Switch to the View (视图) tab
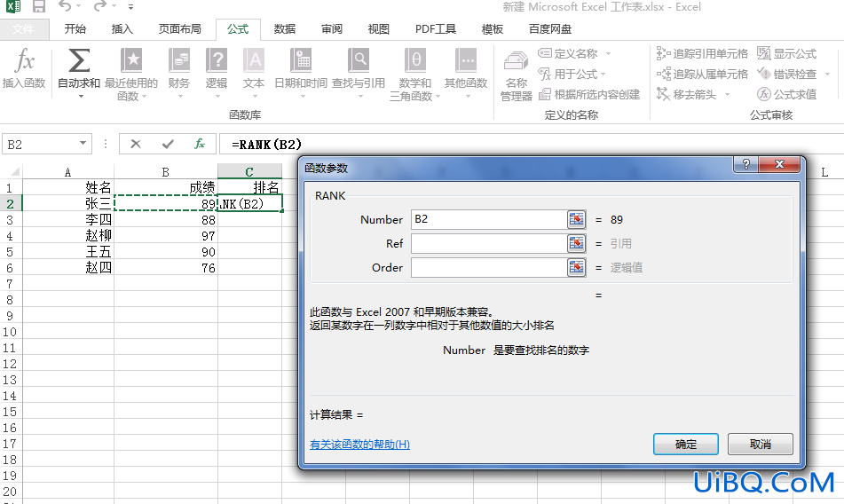The image size is (844, 504). pos(378,29)
